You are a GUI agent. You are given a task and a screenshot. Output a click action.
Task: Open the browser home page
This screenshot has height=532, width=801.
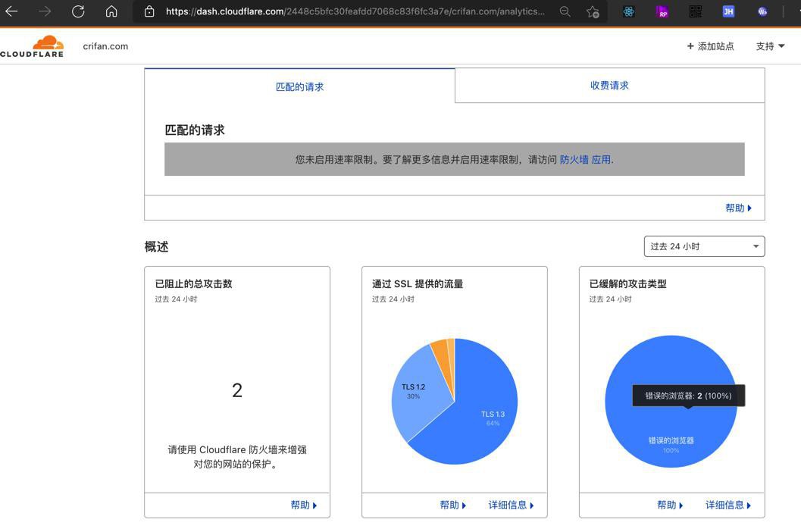pyautogui.click(x=111, y=11)
